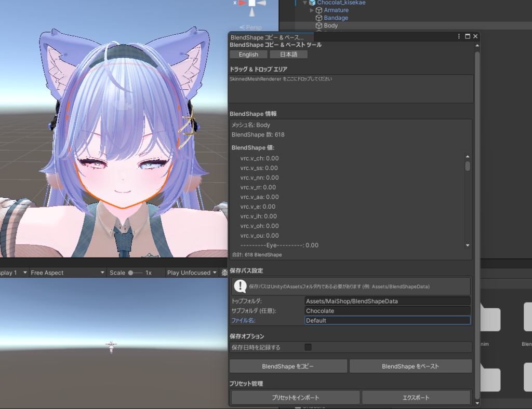Open the BlendShape window kebab menu
532x409 pixels.
[459, 36]
